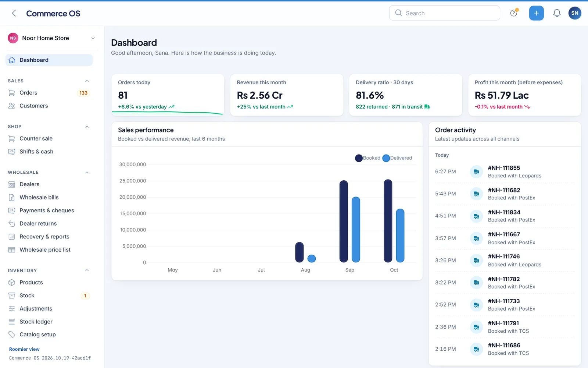The height and width of the screenshot is (368, 588).
Task: Open Stock page with badge 1
Action: tap(49, 296)
